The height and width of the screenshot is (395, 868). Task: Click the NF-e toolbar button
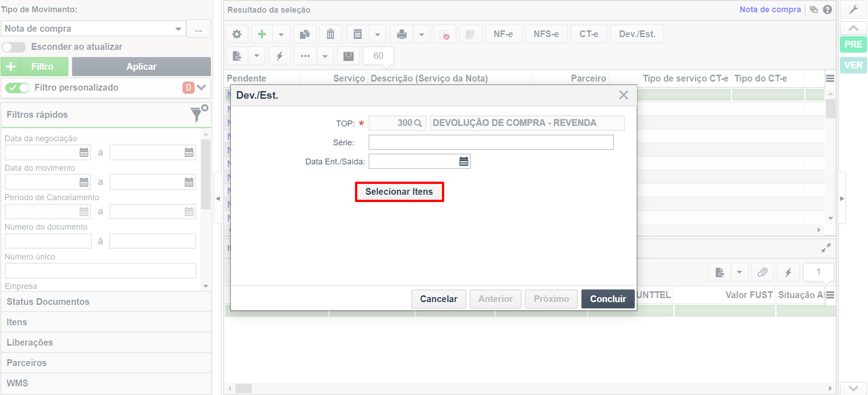(503, 34)
